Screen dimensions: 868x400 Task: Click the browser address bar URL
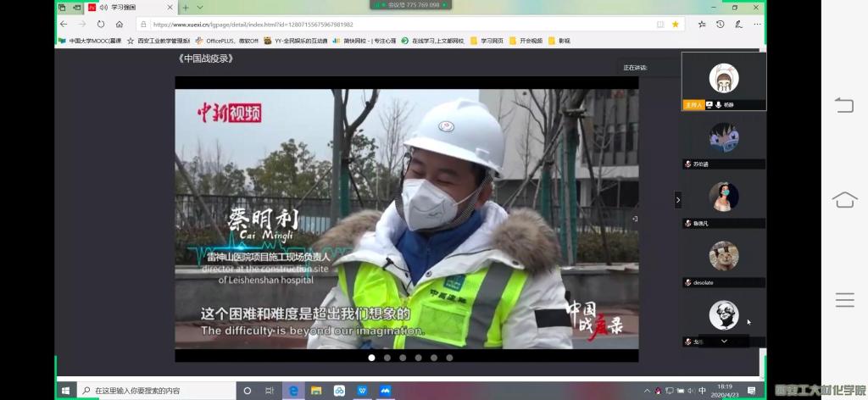point(254,25)
